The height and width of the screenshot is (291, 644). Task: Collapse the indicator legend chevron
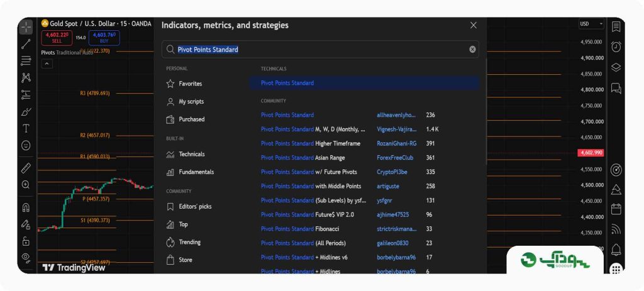pos(47,63)
